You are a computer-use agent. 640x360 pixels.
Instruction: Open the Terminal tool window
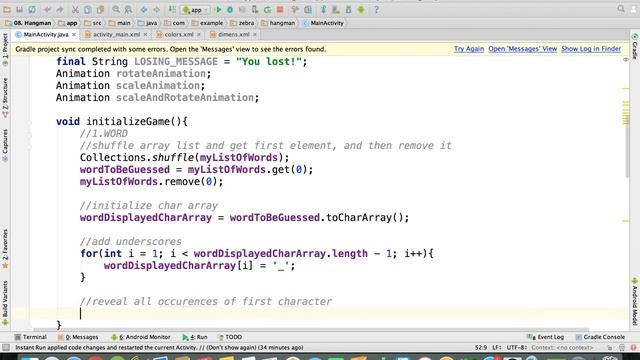click(31, 337)
